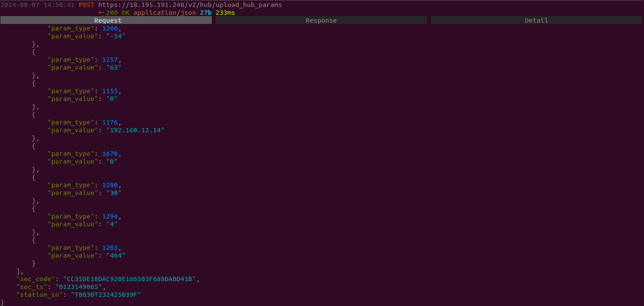The height and width of the screenshot is (306, 644).
Task: Select param_value "-54"
Action: (x=116, y=36)
